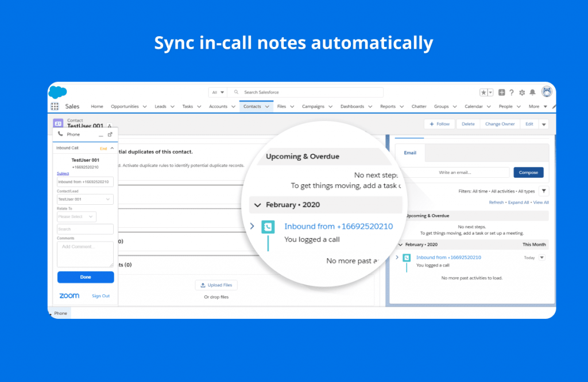
Task: Collapse the Inbound Call section chevron
Action: (112, 148)
